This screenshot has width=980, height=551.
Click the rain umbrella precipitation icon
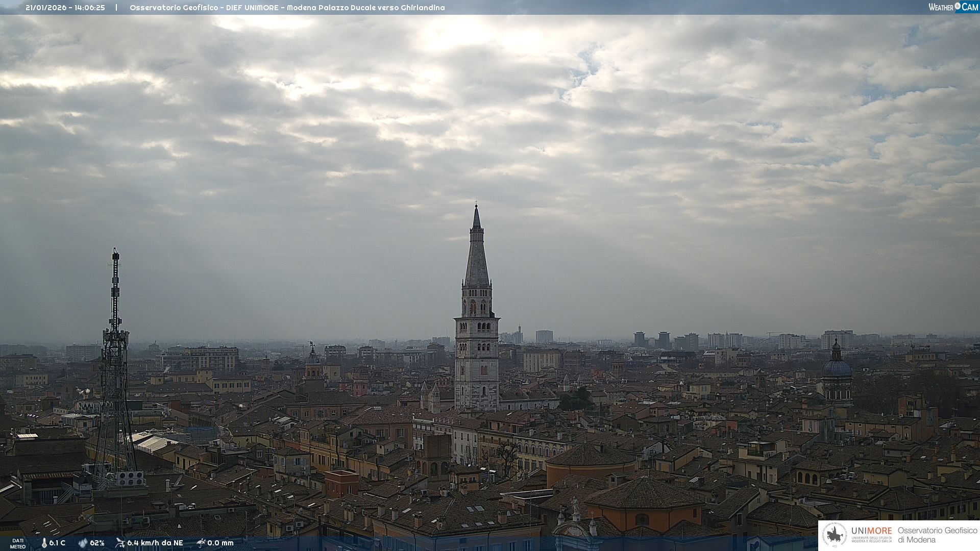(x=201, y=543)
